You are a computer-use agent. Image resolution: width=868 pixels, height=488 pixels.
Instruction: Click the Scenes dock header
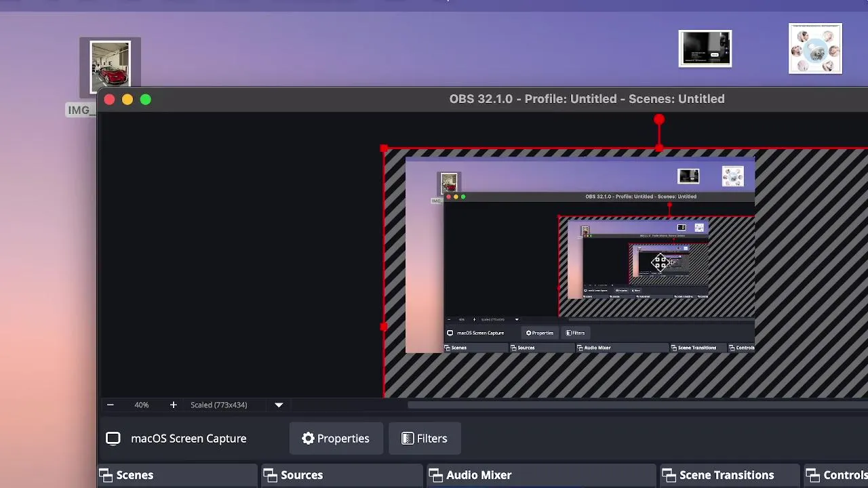pyautogui.click(x=178, y=475)
